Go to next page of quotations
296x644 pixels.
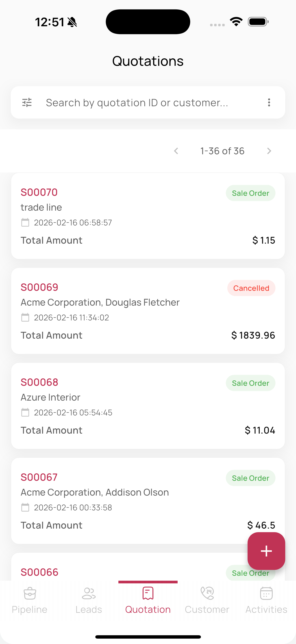coord(269,151)
